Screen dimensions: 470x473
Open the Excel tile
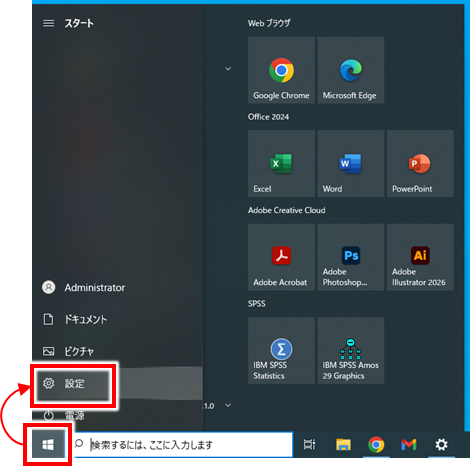pyautogui.click(x=281, y=164)
